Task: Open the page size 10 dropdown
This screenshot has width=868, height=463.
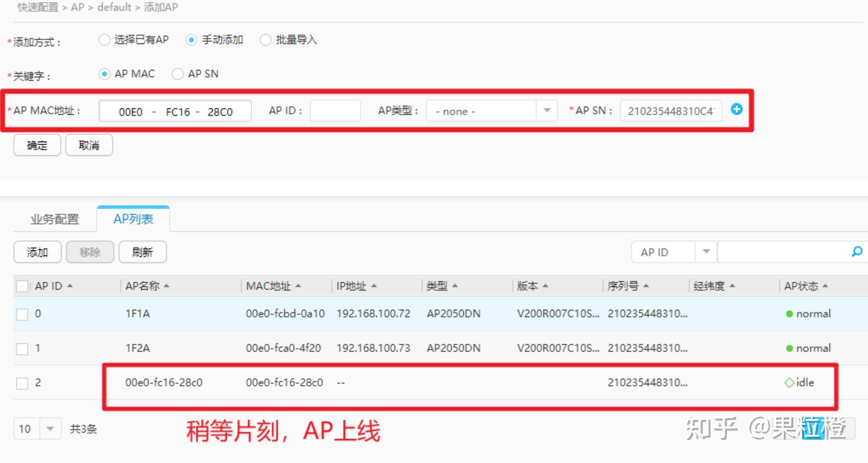Action: click(50, 429)
